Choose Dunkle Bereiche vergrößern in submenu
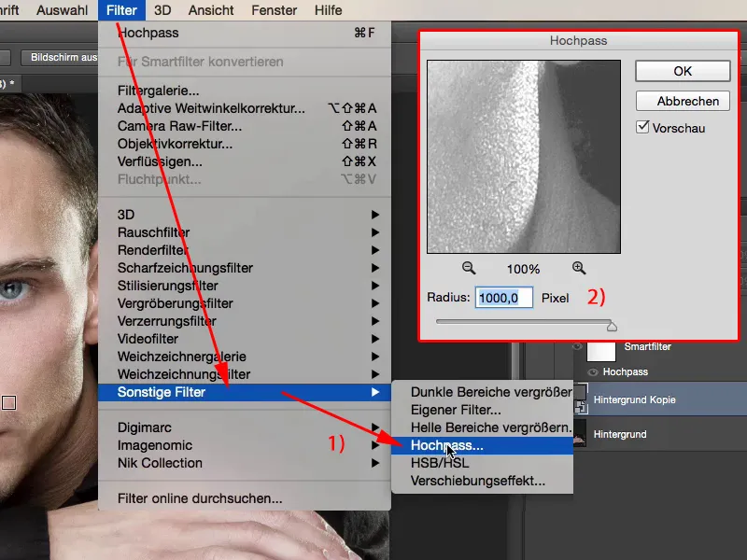This screenshot has width=747, height=560. [x=482, y=392]
